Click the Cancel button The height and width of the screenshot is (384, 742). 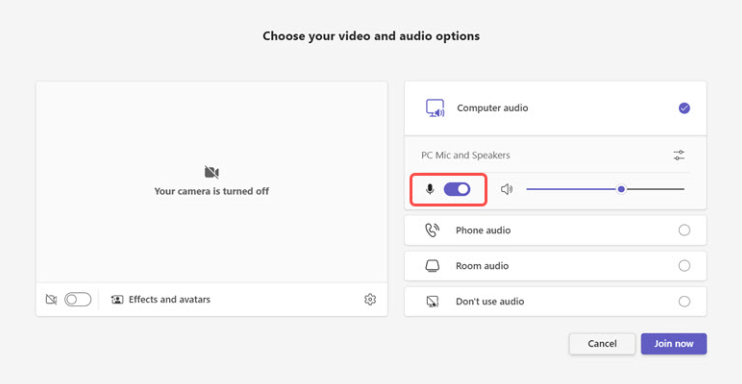point(602,344)
